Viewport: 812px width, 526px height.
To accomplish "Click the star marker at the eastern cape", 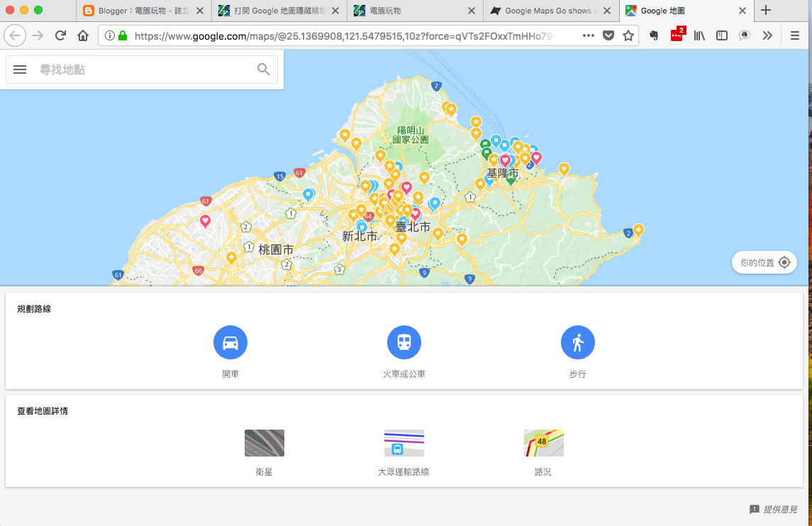I will coord(638,230).
